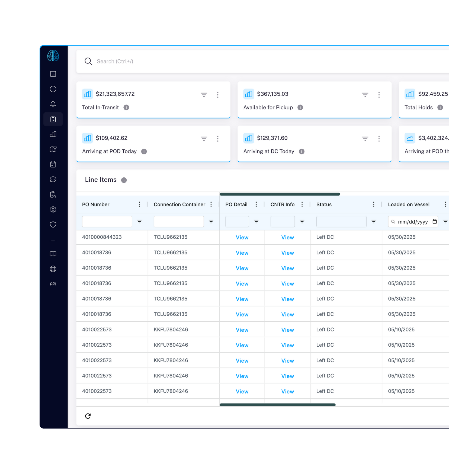Open the bar chart analytics sidebar icon

coord(53,134)
